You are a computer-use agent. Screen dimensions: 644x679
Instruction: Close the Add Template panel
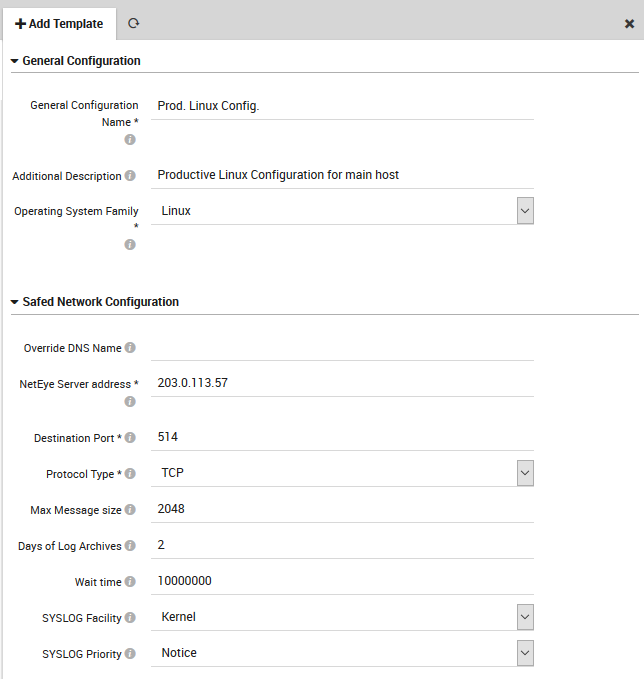point(629,23)
